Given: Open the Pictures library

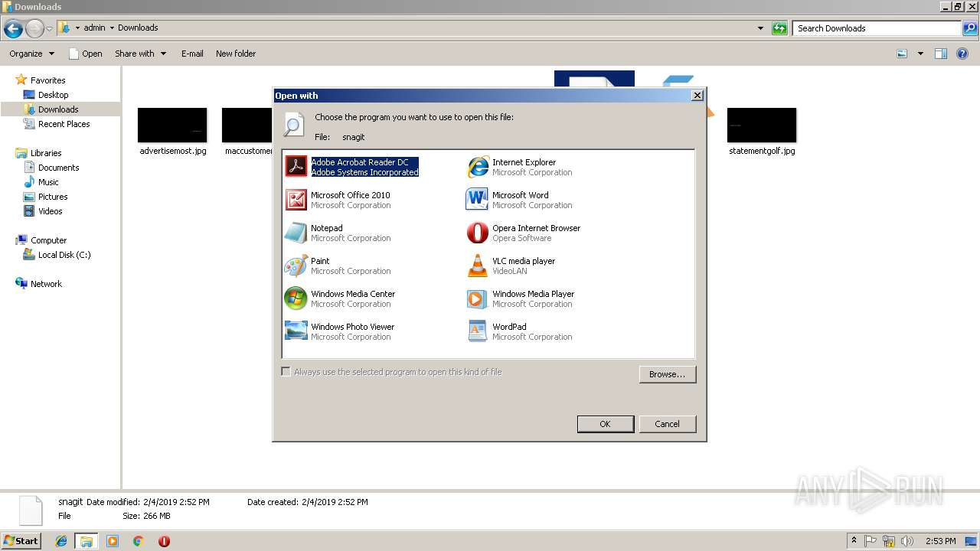Looking at the screenshot, I should [x=53, y=197].
